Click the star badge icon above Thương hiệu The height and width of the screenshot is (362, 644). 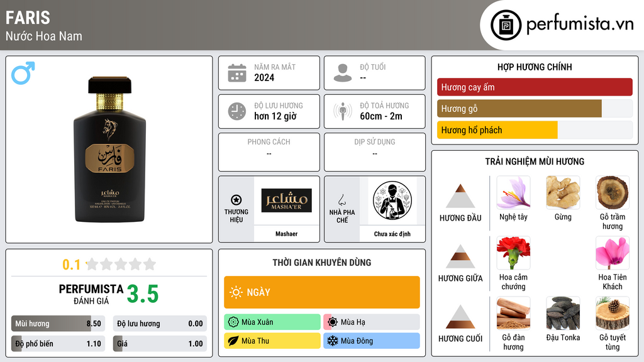click(x=236, y=200)
